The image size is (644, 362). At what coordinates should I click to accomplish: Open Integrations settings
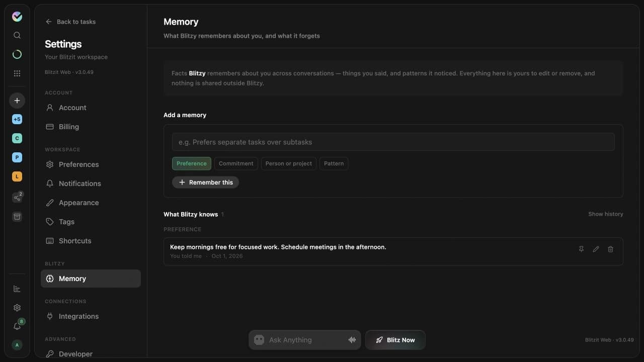pyautogui.click(x=91, y=316)
